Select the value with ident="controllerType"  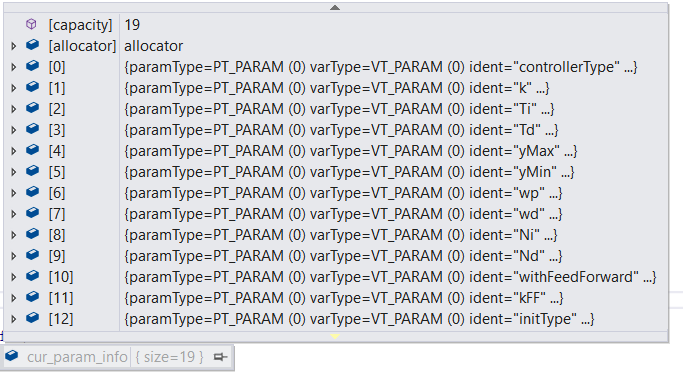pyautogui.click(x=381, y=67)
